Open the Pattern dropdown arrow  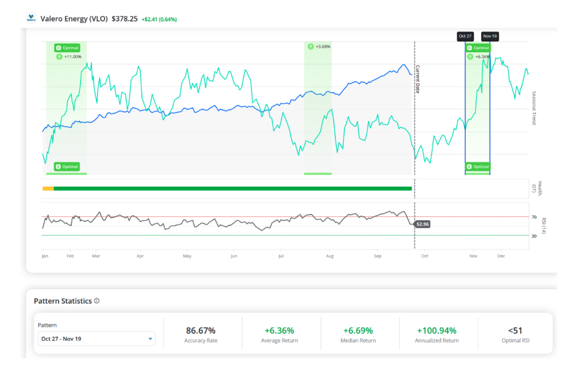point(150,339)
